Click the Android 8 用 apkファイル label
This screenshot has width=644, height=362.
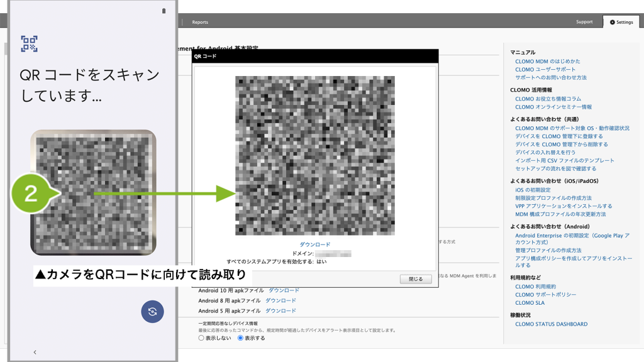[x=229, y=301]
